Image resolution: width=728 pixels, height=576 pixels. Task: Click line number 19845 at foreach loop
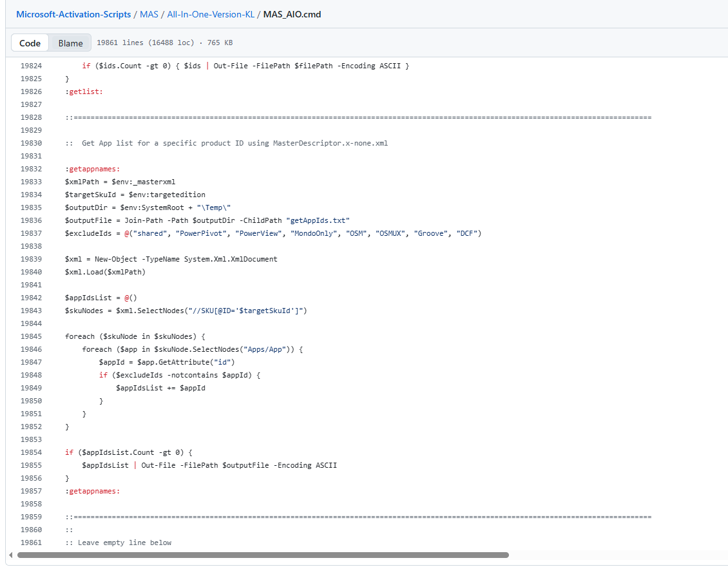(x=31, y=336)
